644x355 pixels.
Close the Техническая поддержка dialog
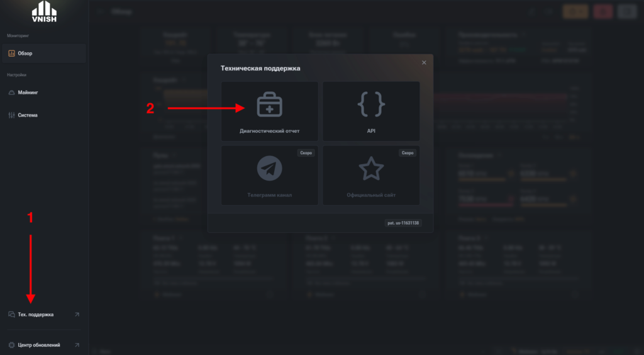pos(424,62)
